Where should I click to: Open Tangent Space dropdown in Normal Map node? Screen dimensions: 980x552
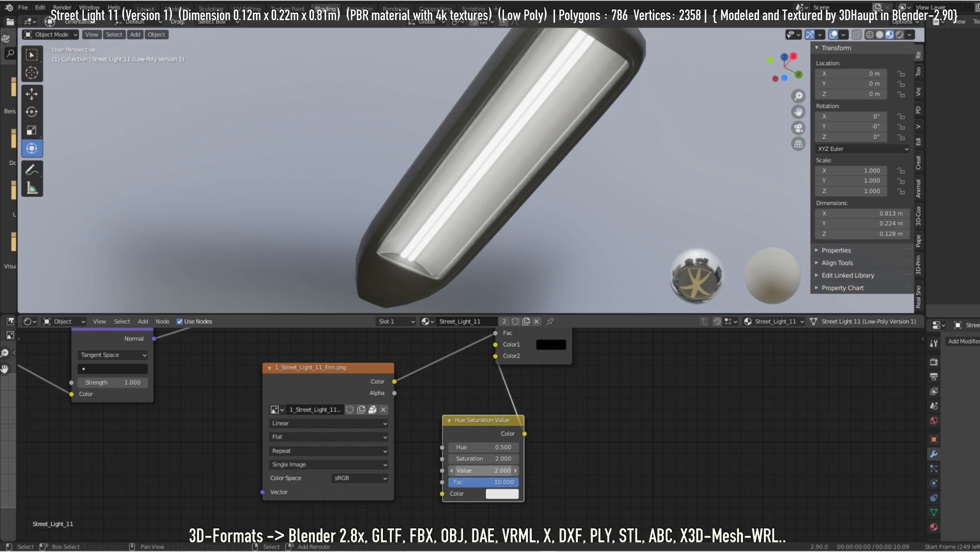coord(113,355)
